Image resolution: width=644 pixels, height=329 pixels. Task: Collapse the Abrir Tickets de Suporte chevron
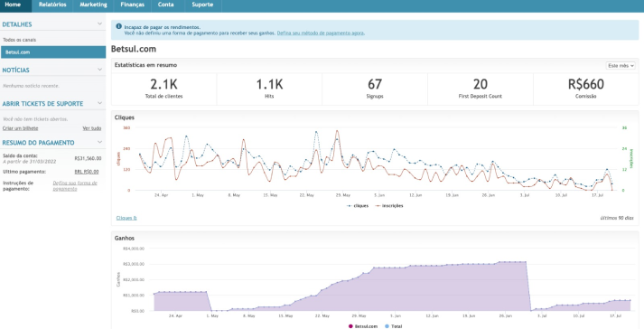point(99,103)
